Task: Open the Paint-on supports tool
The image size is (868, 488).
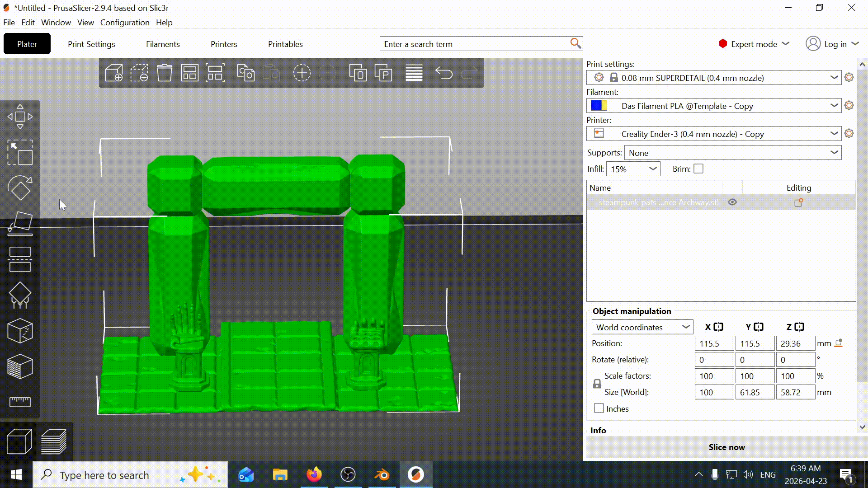Action: point(20,295)
